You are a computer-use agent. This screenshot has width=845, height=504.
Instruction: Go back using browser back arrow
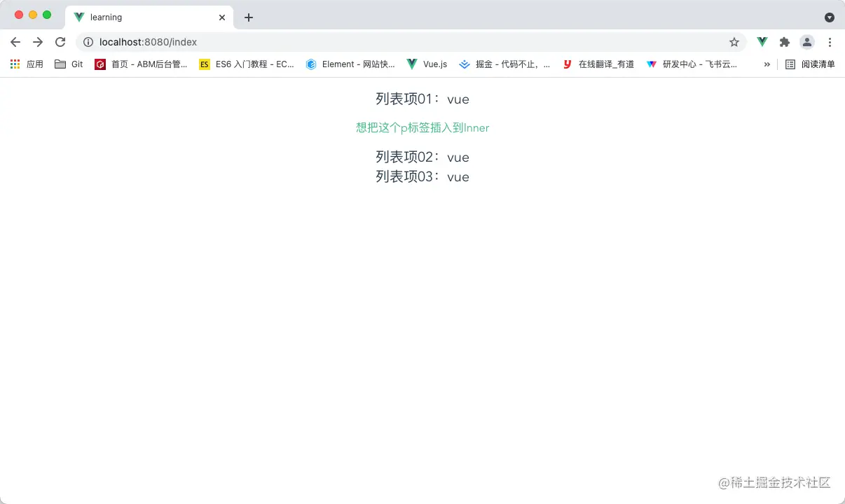click(15, 42)
